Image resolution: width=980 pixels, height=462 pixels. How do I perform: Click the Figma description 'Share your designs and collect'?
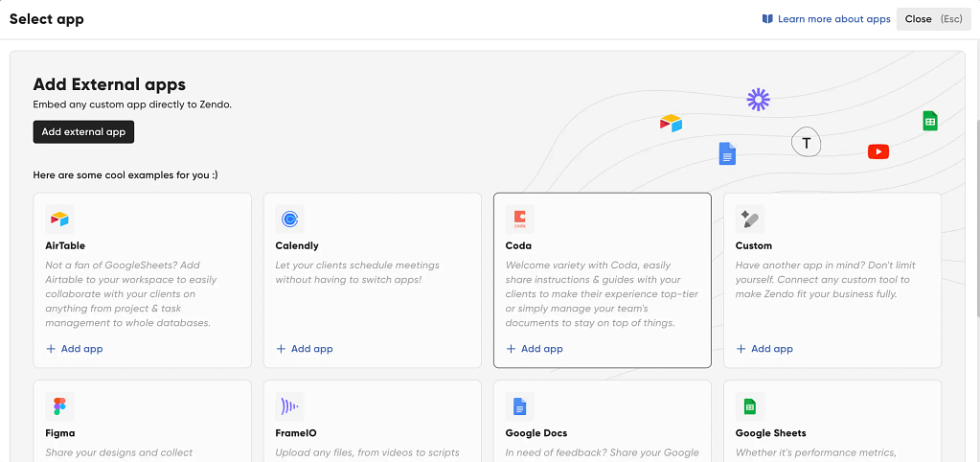(119, 452)
